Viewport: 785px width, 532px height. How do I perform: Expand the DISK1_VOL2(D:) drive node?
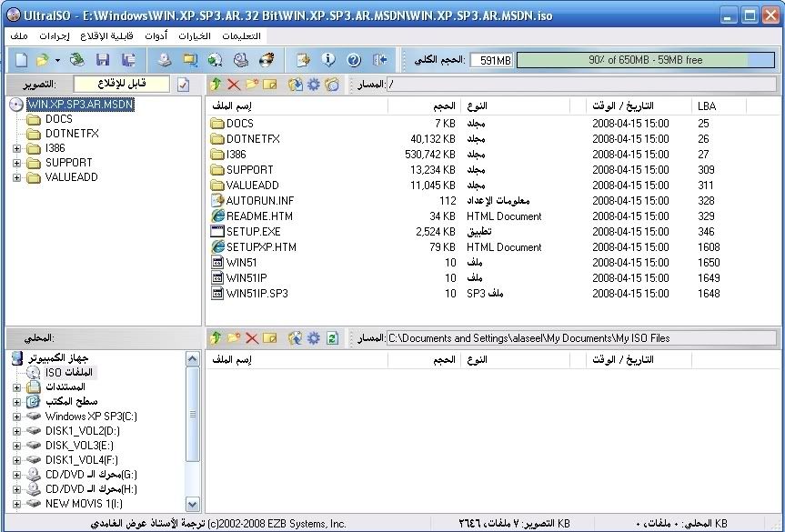[16, 431]
